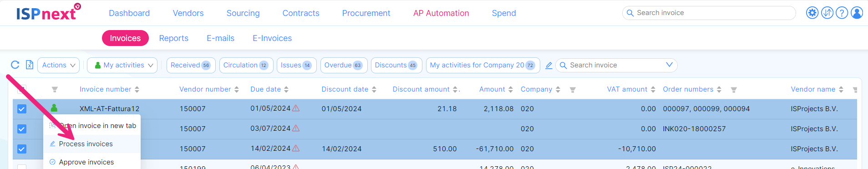Choose Approve invoices from context menu
This screenshot has height=169, width=868.
pyautogui.click(x=92, y=162)
